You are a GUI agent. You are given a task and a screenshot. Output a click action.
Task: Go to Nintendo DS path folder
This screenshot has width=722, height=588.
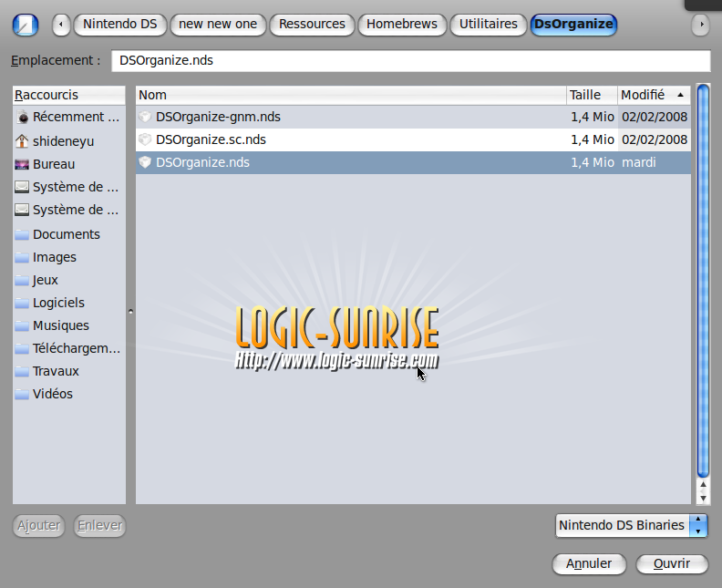119,24
